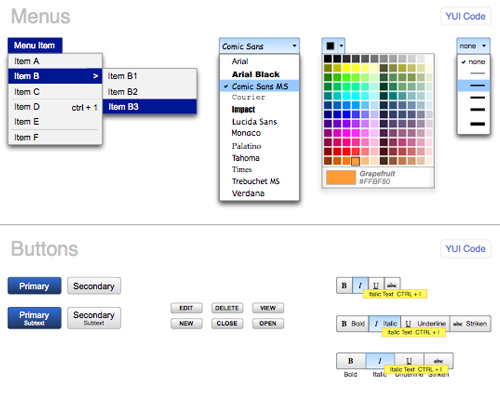500x396 pixels.
Task: Open the 'none' line style dropdown
Action: click(x=473, y=46)
